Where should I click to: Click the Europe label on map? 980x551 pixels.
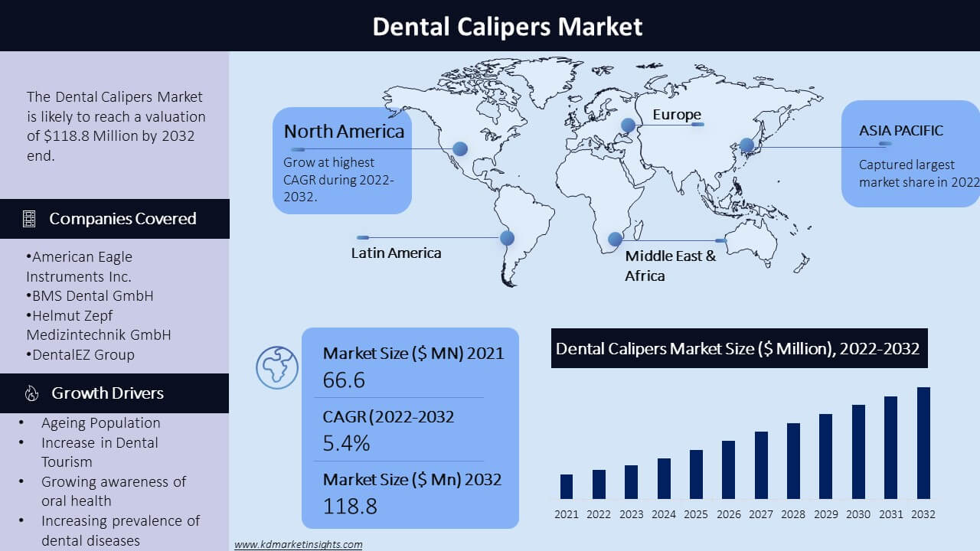point(677,115)
